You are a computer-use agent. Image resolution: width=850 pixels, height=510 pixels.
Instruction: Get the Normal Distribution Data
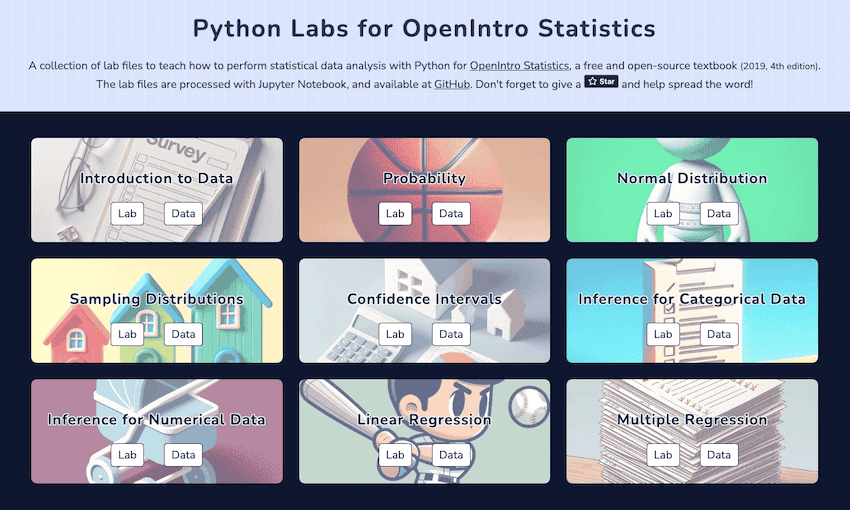point(719,214)
